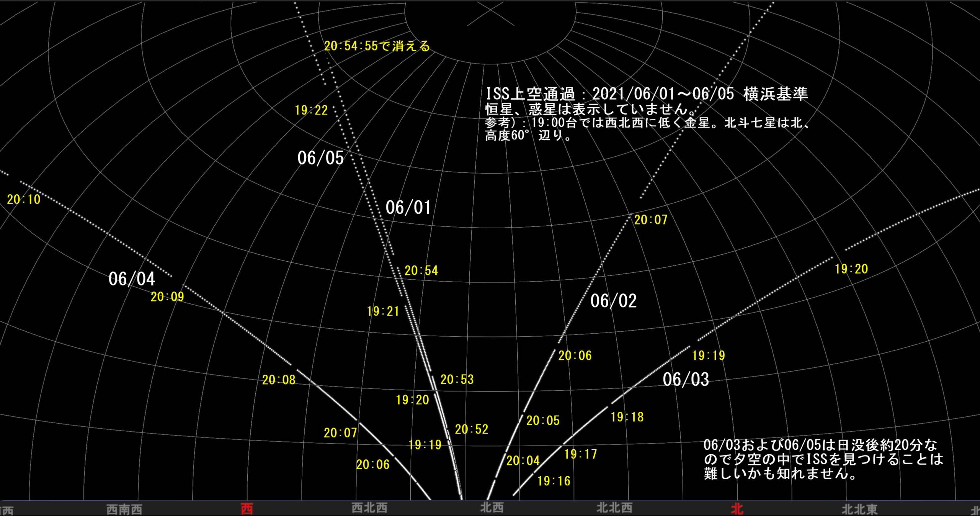Click the 06/03 pass date label
This screenshot has width=980, height=516.
point(686,380)
